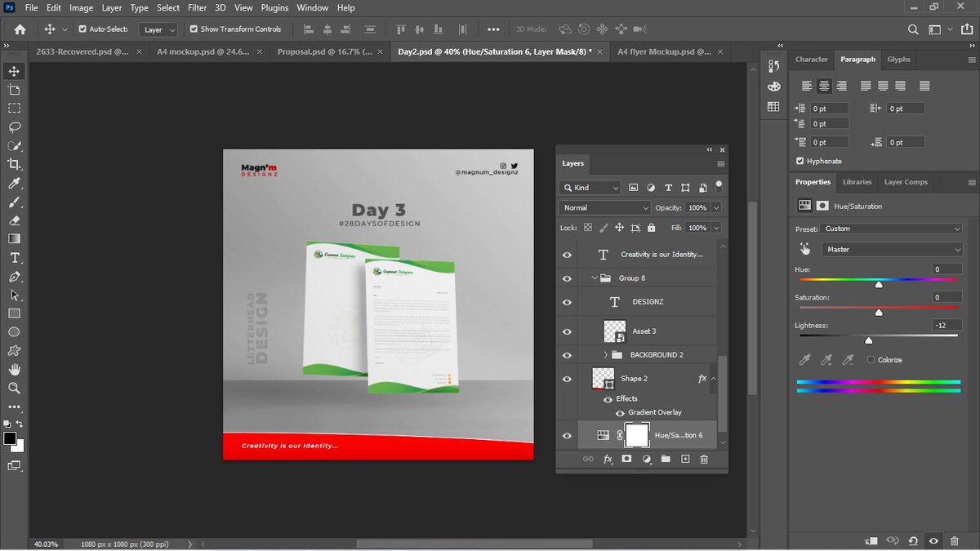The image size is (980, 551).
Task: Select the Crop tool
Action: click(14, 164)
